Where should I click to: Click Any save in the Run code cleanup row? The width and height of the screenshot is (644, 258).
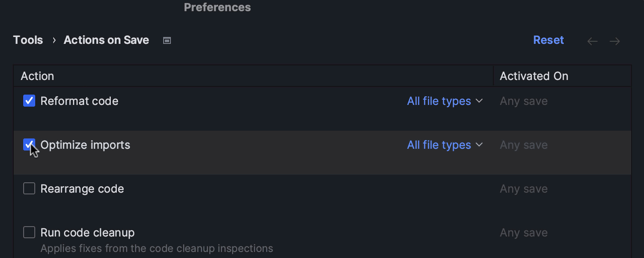(x=523, y=233)
